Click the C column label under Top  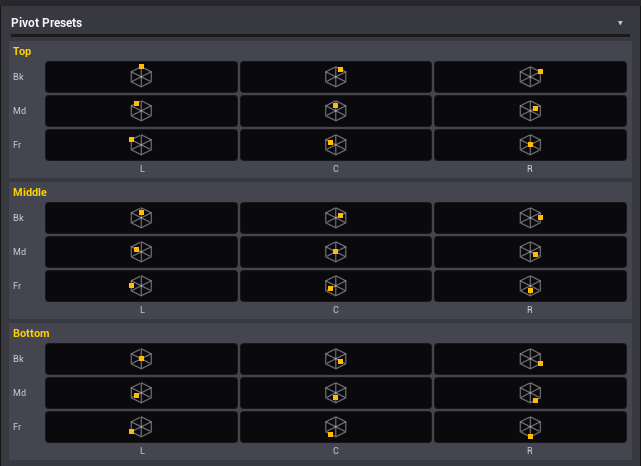336,169
